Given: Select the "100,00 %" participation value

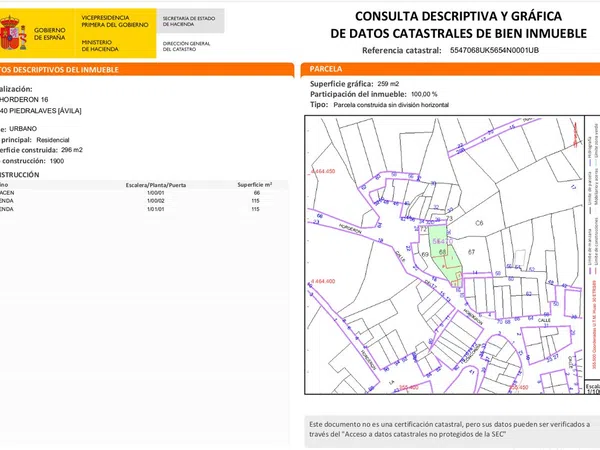Looking at the screenshot, I should [x=424, y=94].
